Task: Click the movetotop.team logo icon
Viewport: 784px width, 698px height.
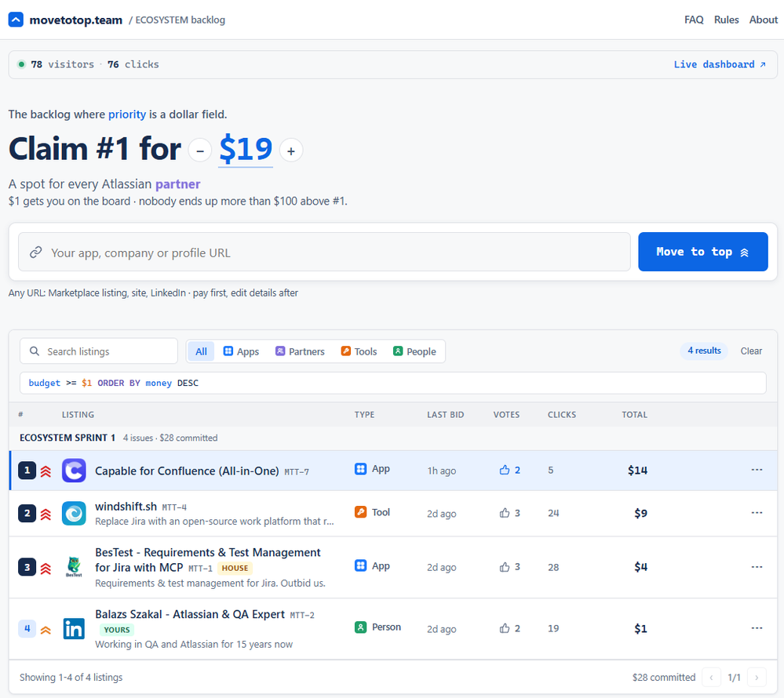Action: (x=16, y=20)
